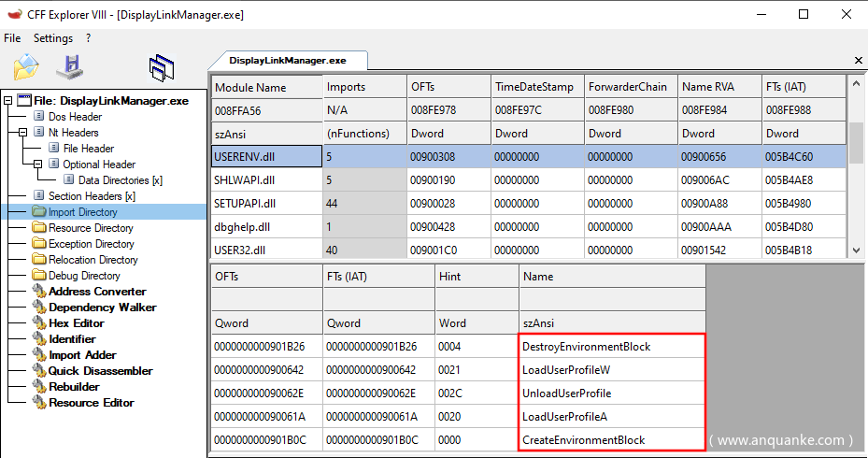
Task: Open the Resource Editor tool
Action: tap(91, 403)
